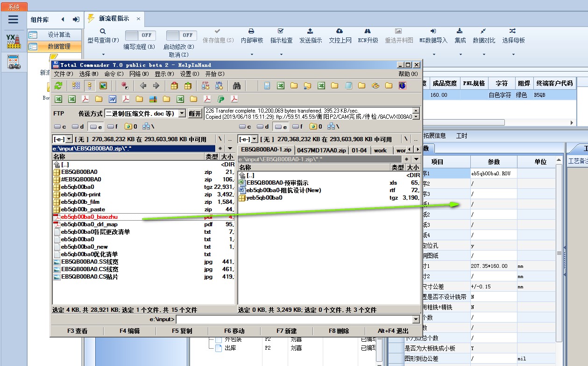588x366 pixels.
Task: Click the YX factory icon in sidebar
Action: click(x=13, y=41)
